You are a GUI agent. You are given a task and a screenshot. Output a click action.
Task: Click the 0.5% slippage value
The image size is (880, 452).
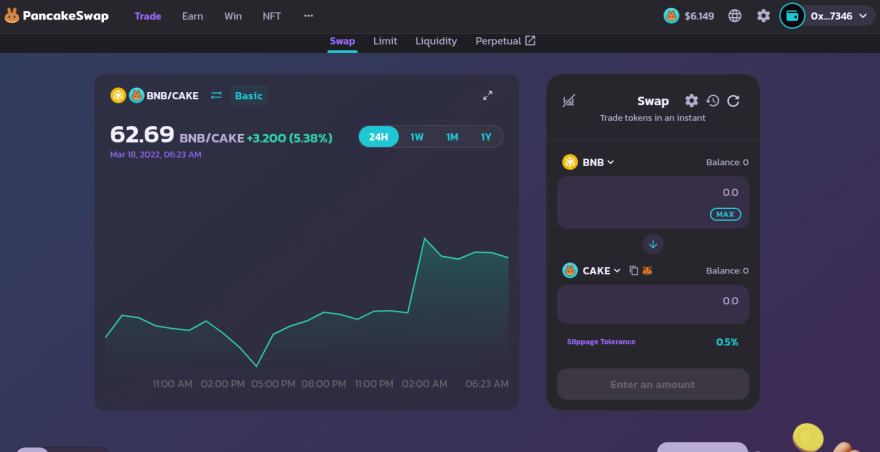point(727,341)
